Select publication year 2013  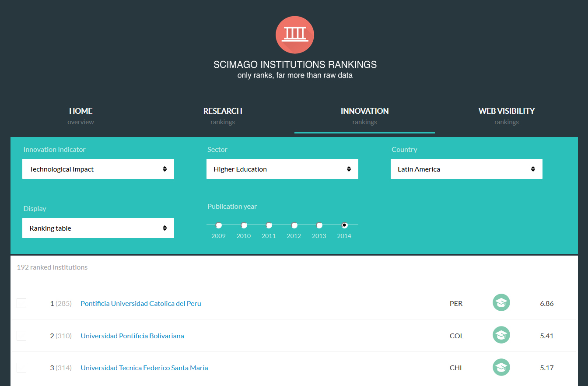click(319, 225)
